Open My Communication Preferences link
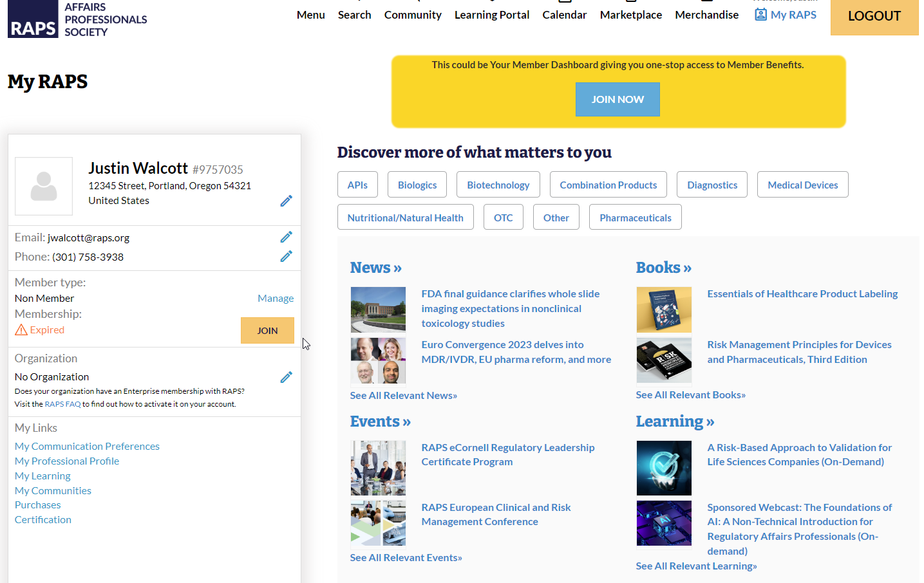Viewport: 924px width, 583px height. coord(87,446)
